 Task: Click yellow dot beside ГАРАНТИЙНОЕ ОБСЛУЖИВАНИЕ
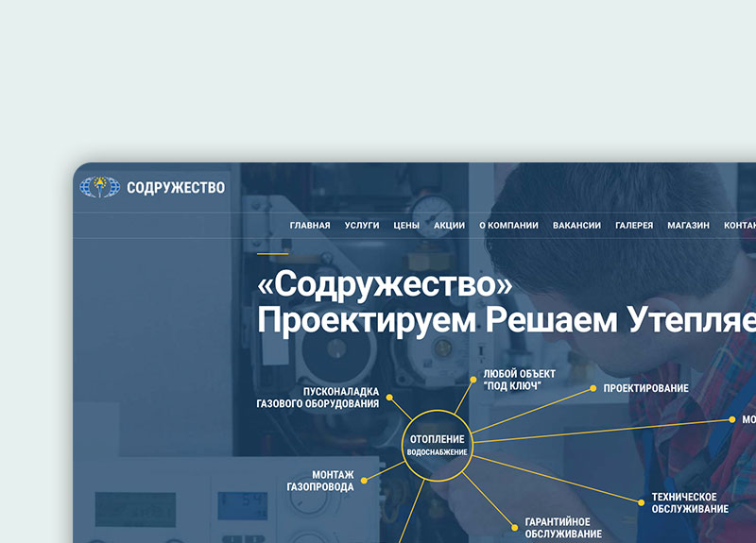point(514,528)
